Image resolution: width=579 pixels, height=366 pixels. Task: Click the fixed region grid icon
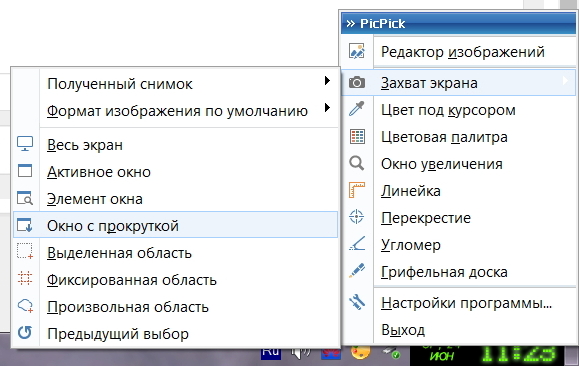tap(25, 278)
